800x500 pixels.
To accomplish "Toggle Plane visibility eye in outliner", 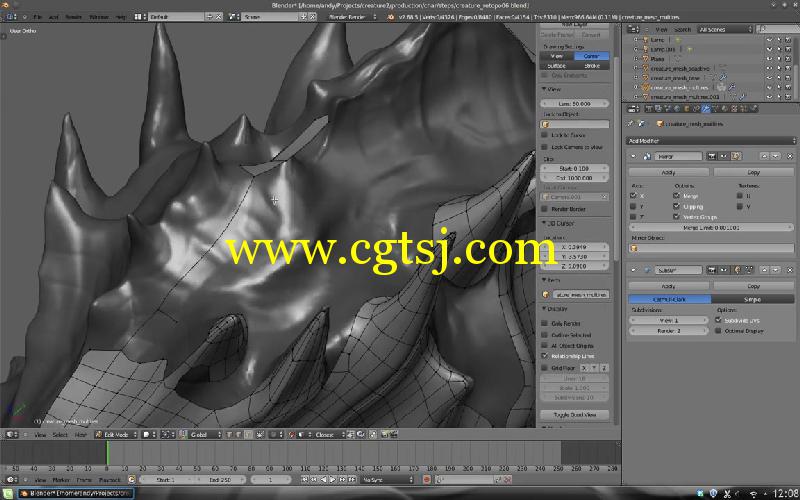I will click(769, 59).
